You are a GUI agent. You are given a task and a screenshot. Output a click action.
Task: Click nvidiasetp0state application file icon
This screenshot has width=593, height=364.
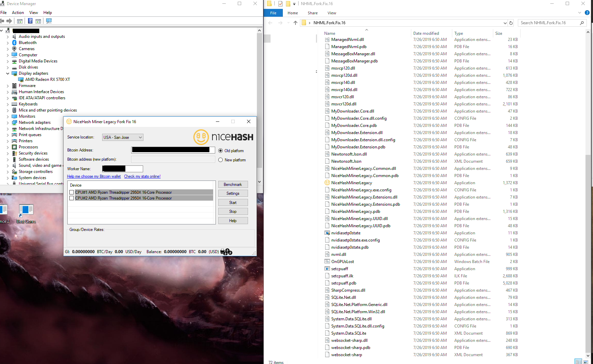click(x=327, y=233)
